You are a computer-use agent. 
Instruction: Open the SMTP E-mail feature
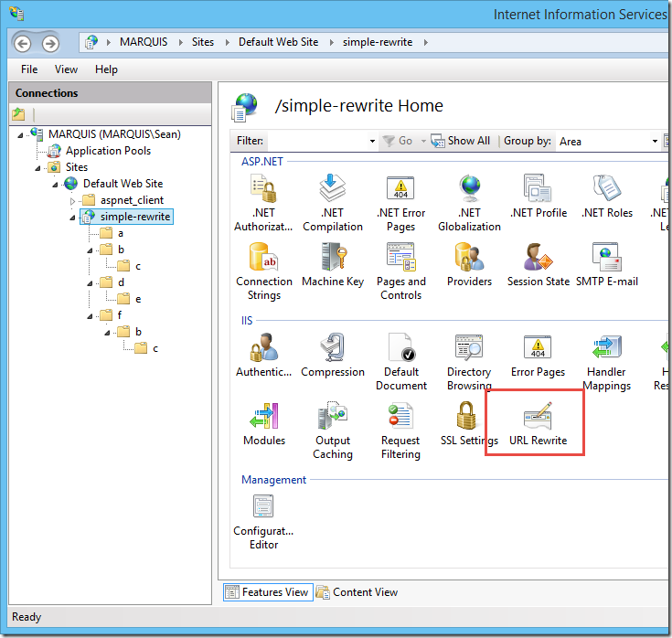(x=607, y=265)
